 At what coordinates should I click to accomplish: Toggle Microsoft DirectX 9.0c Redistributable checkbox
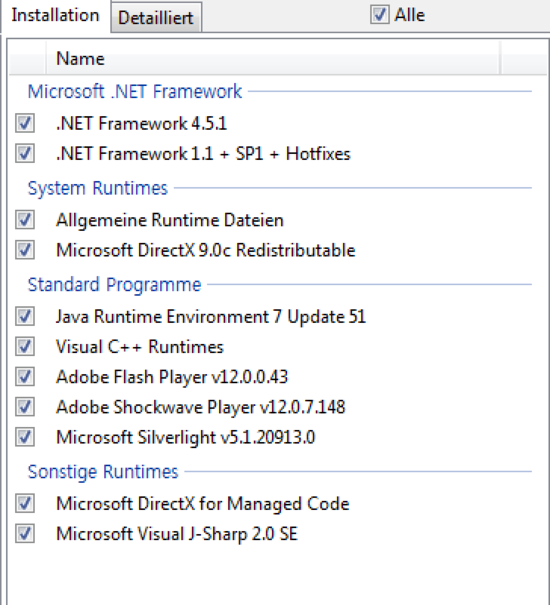pos(25,250)
